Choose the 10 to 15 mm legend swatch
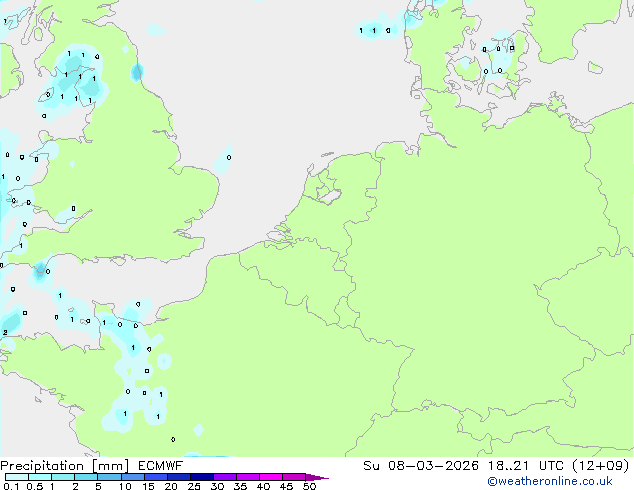The height and width of the screenshot is (490, 634). (132, 477)
